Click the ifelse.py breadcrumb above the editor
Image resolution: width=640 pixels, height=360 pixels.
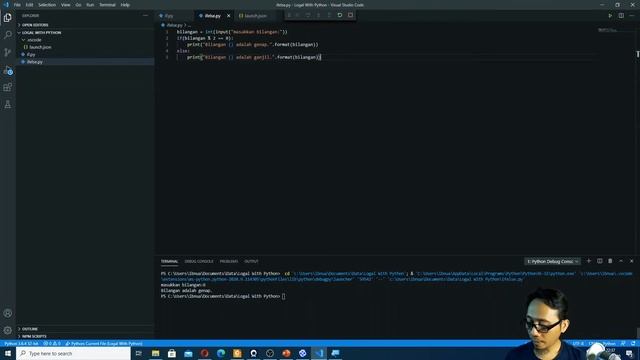pyautogui.click(x=174, y=25)
